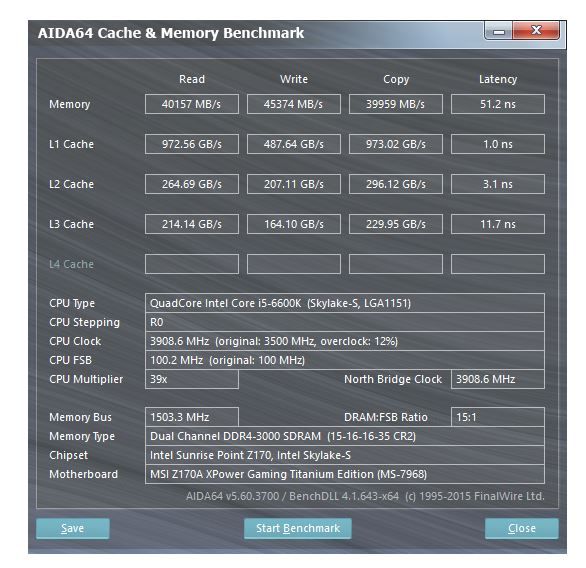Screen dimensions: 586x568
Task: Click the window title AIDA64 Cache & Memory Benchmark
Action: (x=171, y=33)
